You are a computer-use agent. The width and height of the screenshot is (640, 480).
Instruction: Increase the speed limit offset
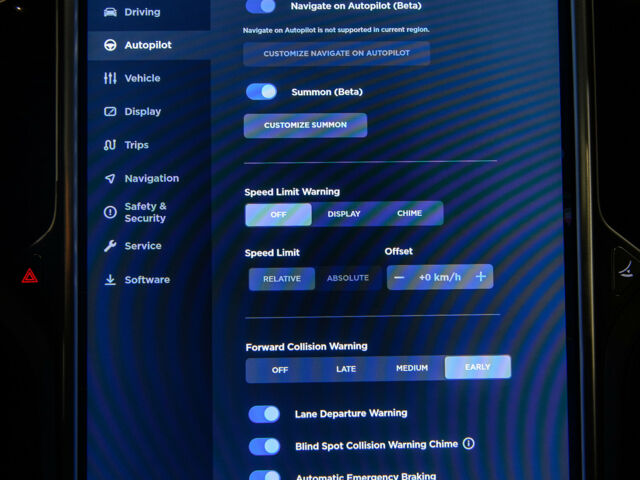pyautogui.click(x=480, y=277)
